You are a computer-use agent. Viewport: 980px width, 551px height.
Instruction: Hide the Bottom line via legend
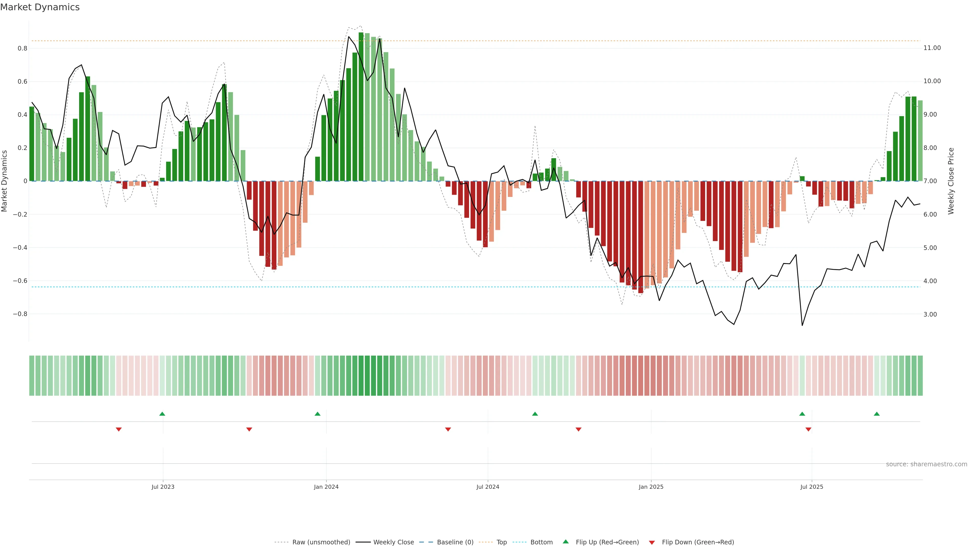541,542
